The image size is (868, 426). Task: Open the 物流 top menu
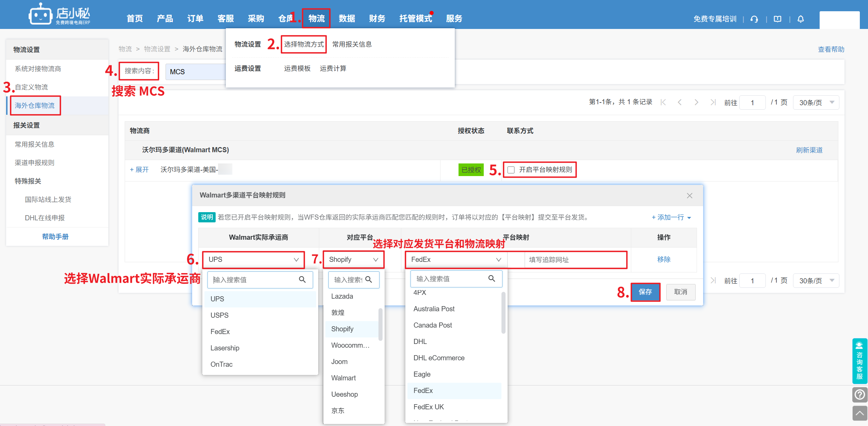(316, 18)
